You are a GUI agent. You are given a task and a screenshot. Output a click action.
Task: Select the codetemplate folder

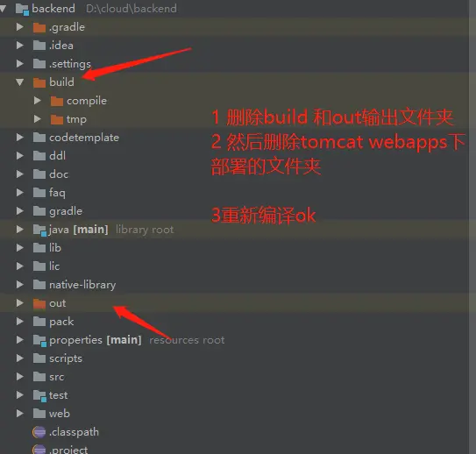(x=84, y=138)
